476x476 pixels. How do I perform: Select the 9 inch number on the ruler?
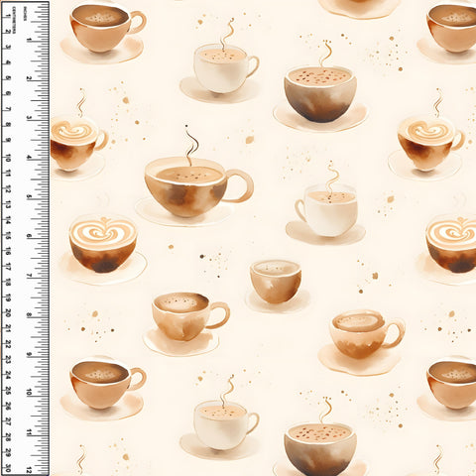point(30,354)
